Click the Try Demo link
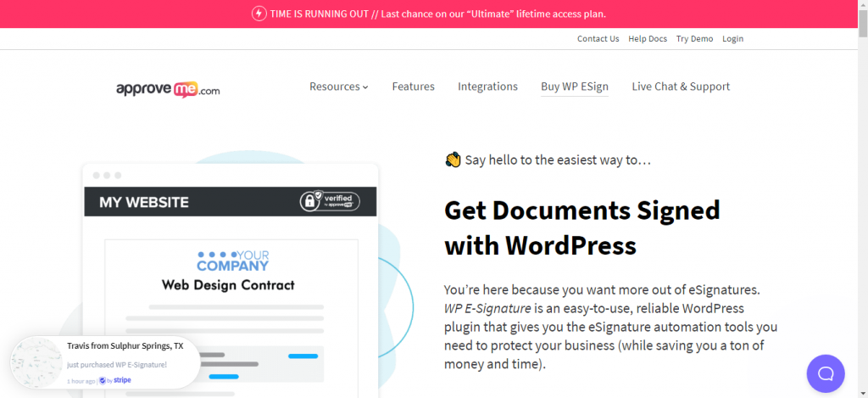This screenshot has width=868, height=398. (695, 39)
